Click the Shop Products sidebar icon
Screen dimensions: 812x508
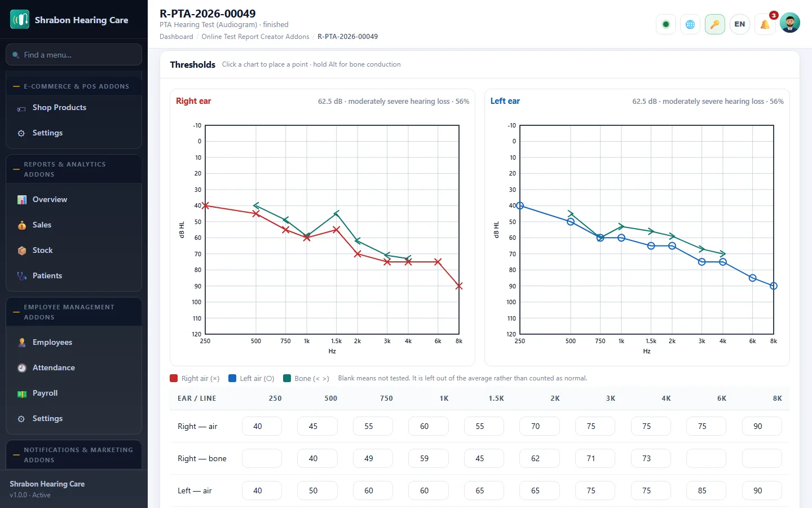[x=21, y=108]
